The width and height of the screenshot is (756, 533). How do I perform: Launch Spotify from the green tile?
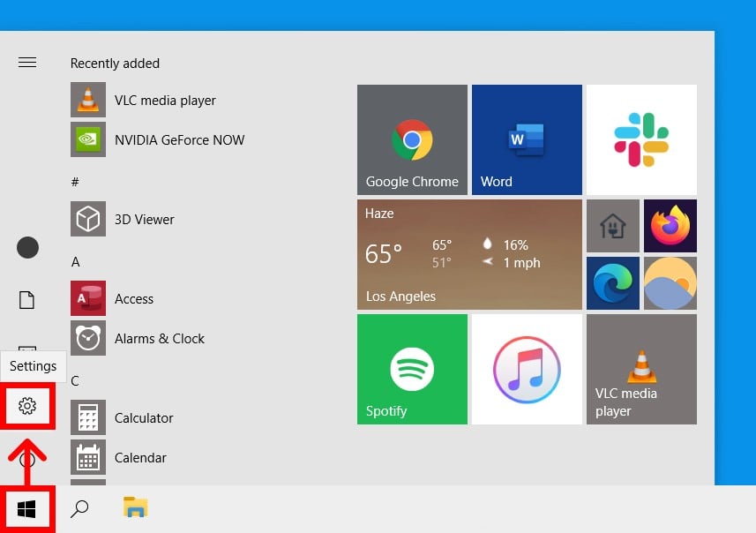coord(412,369)
